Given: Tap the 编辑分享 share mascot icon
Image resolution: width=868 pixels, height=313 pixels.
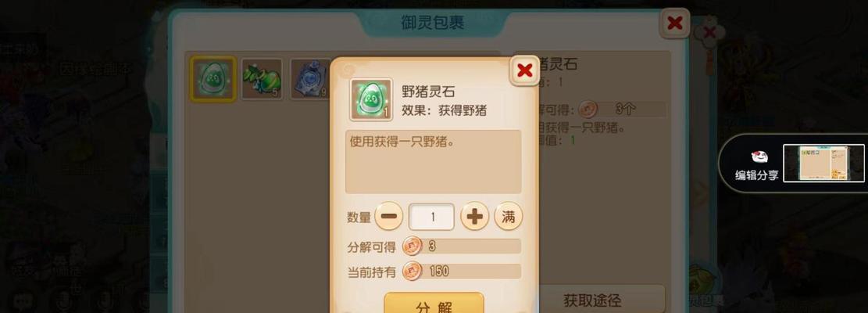Looking at the screenshot, I should click(759, 156).
